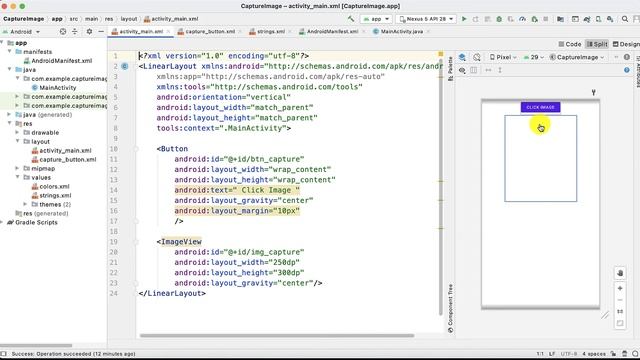Screen dimensions: 640x360
Task: Run the app with the green play icon
Action: [x=464, y=19]
